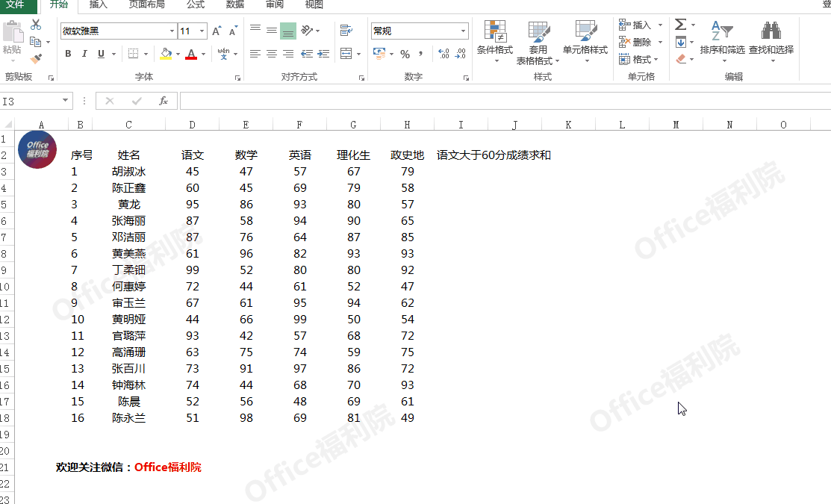The height and width of the screenshot is (504, 831).
Task: Apply comma style number format
Action: point(421,54)
